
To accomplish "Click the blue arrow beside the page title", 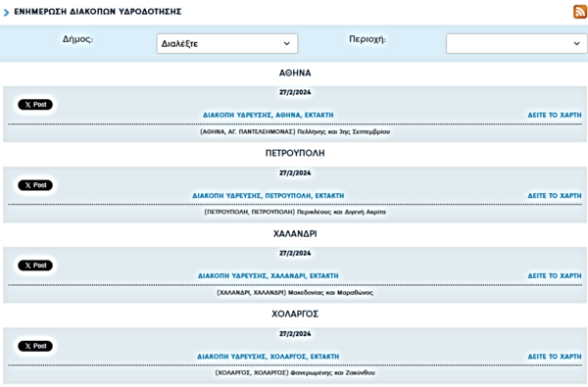I will click(x=6, y=13).
